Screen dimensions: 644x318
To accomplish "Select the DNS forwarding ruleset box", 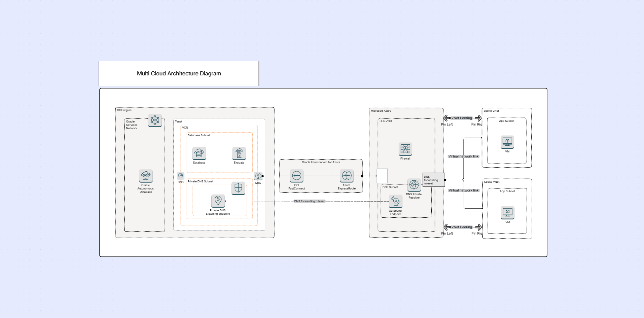I will click(434, 180).
